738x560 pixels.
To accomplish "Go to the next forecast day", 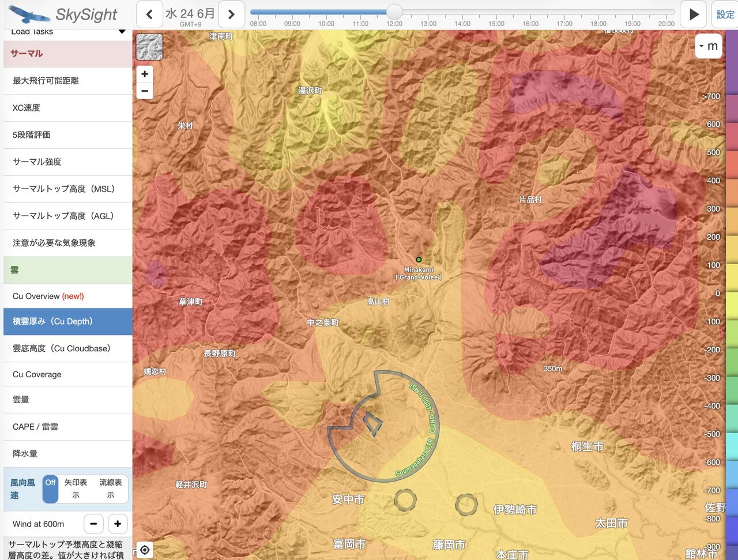I will click(x=231, y=14).
